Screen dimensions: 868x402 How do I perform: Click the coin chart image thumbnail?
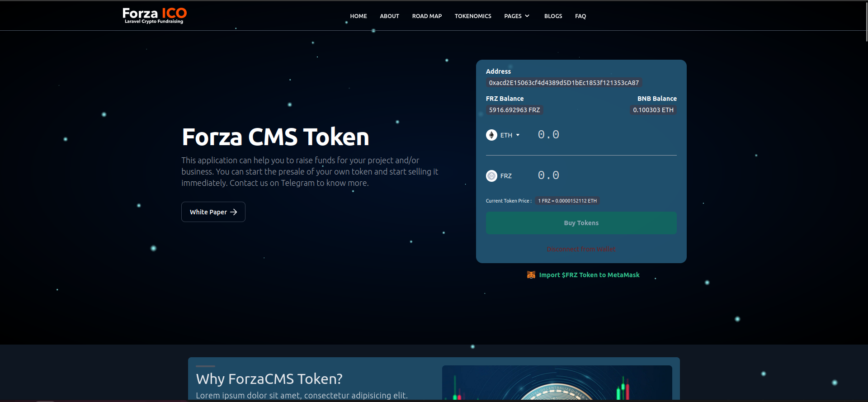tap(557, 383)
